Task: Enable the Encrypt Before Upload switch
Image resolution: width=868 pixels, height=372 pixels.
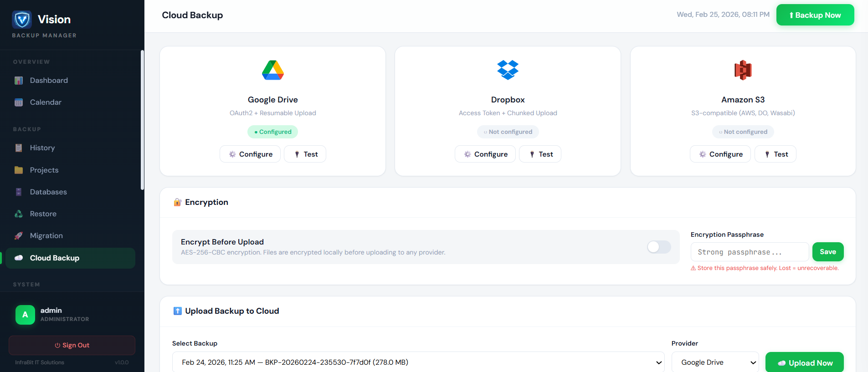Action: tap(659, 247)
